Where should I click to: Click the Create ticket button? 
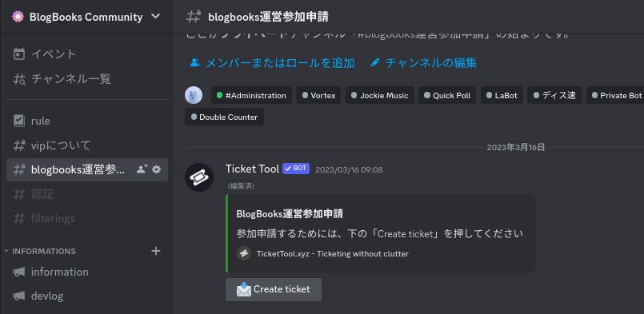(x=274, y=289)
